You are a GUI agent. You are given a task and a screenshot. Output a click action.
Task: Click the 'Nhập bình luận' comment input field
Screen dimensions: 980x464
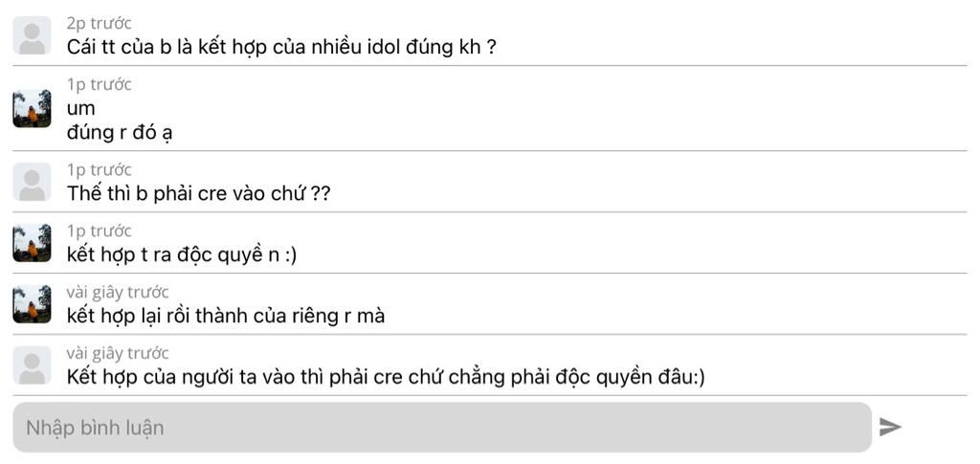pos(441,427)
